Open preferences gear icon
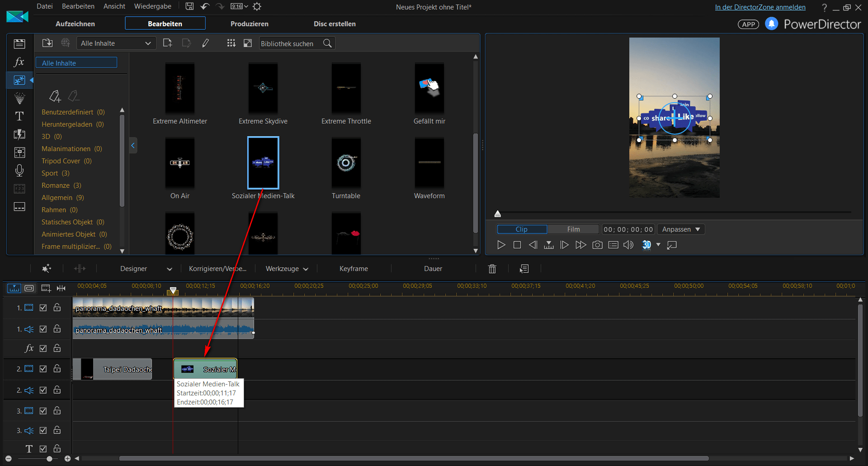This screenshot has height=466, width=868. [257, 6]
